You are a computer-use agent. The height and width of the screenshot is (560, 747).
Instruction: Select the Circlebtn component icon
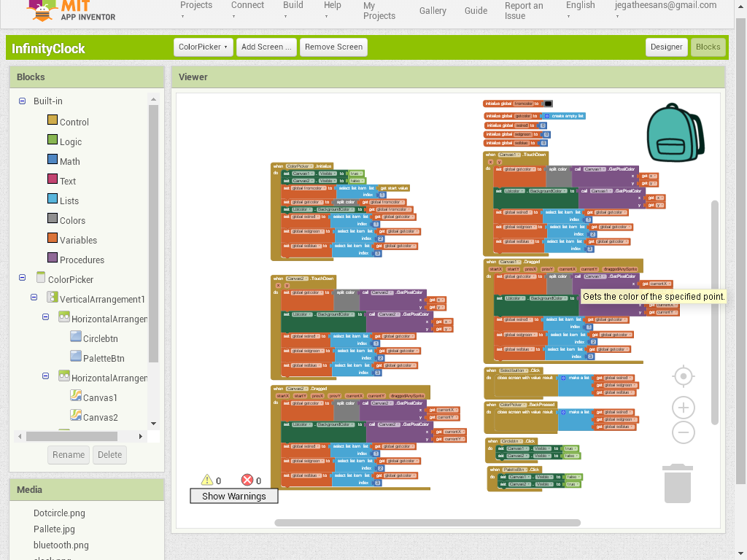[x=75, y=336]
